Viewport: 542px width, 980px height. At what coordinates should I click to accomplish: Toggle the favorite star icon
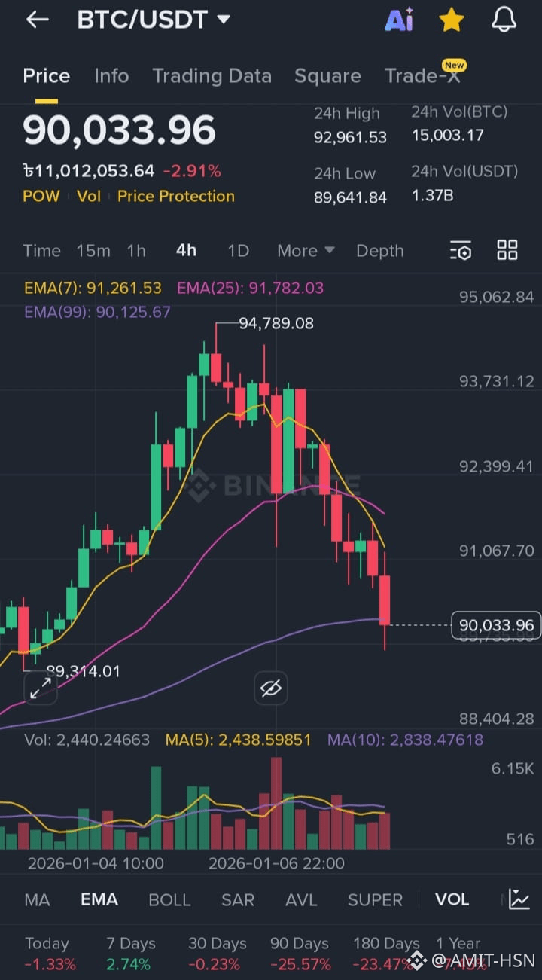pyautogui.click(x=451, y=20)
